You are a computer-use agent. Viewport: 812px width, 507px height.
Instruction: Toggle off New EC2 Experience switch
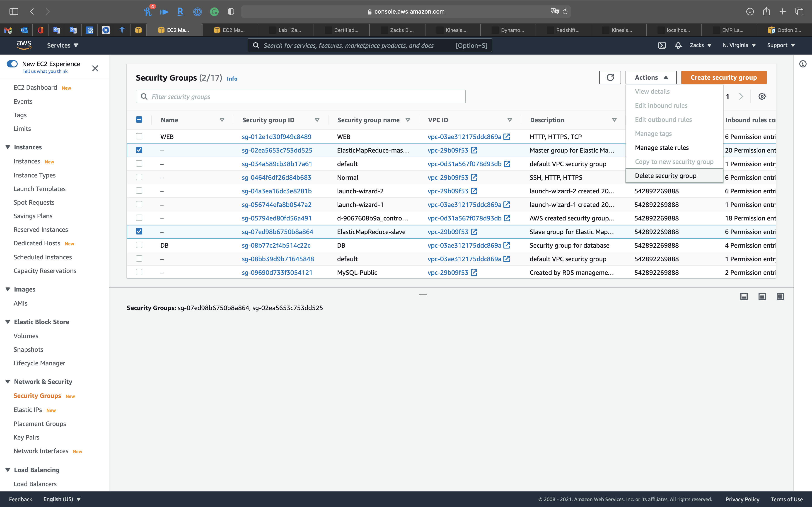[x=12, y=64]
